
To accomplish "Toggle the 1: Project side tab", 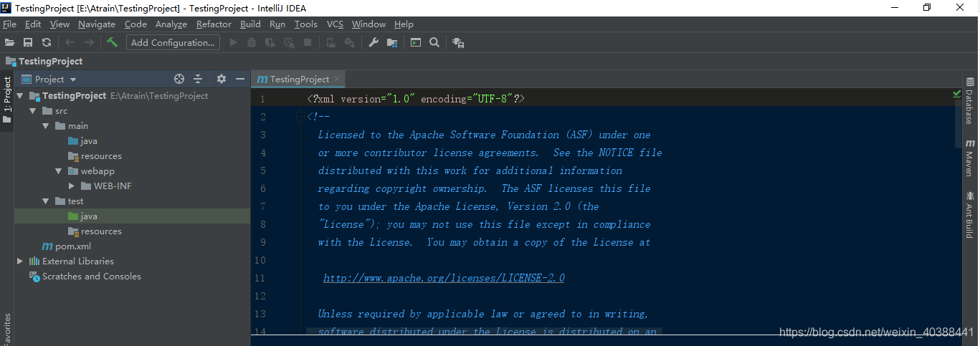I will (x=7, y=100).
